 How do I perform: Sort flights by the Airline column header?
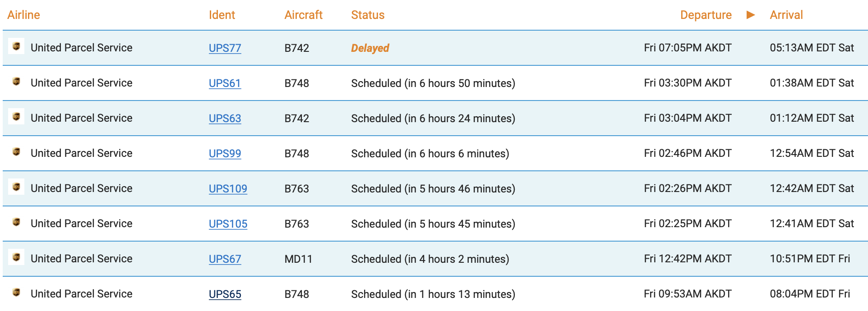[23, 15]
